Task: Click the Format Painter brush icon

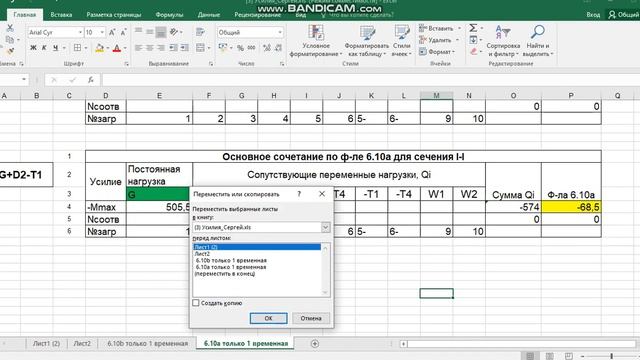Action: [x=10, y=51]
